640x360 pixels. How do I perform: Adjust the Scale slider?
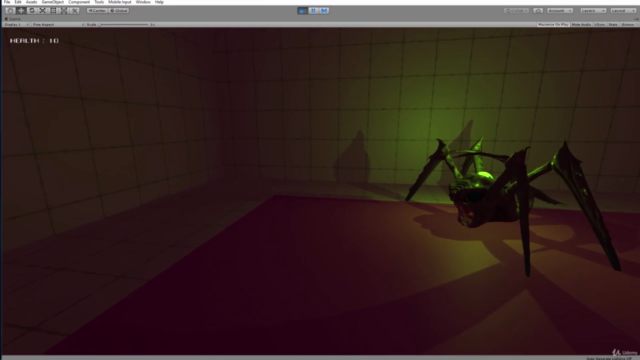coord(124,24)
